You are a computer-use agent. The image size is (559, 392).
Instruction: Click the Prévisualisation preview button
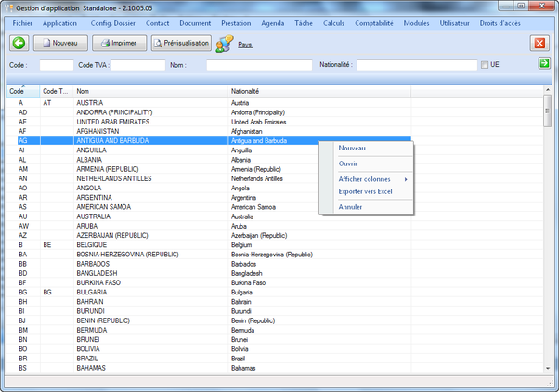click(x=180, y=43)
